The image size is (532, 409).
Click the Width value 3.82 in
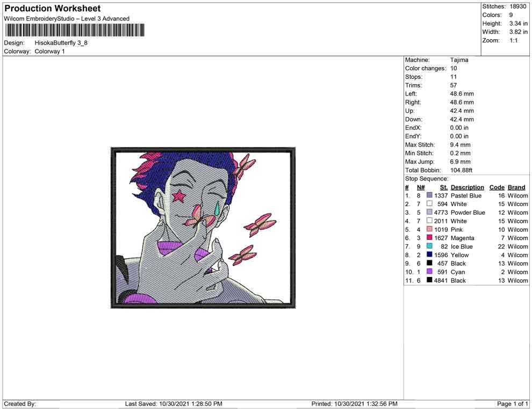[519, 32]
